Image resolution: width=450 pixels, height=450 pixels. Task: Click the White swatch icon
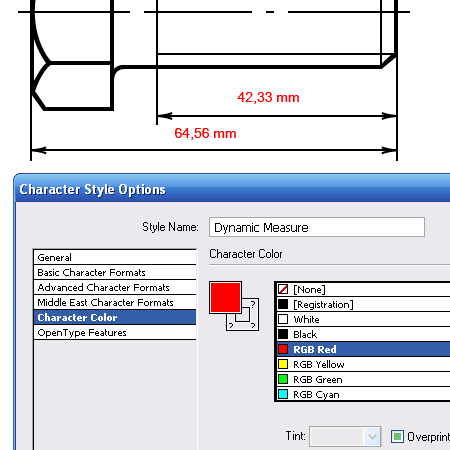tap(283, 319)
